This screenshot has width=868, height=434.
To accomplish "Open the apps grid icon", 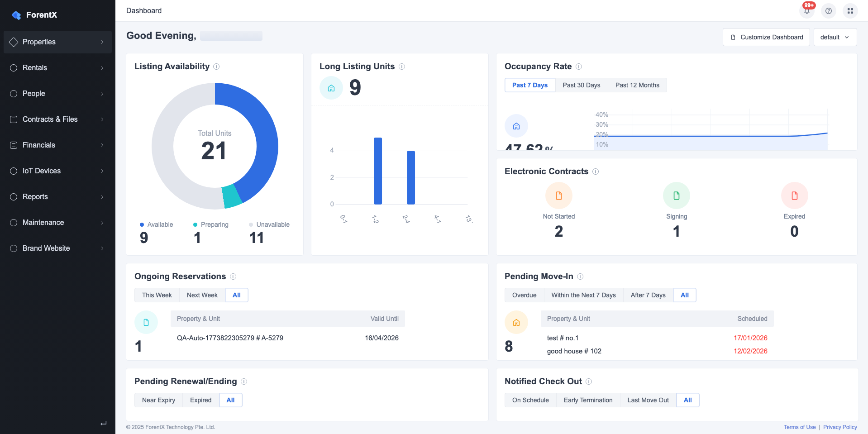I will click(x=850, y=11).
